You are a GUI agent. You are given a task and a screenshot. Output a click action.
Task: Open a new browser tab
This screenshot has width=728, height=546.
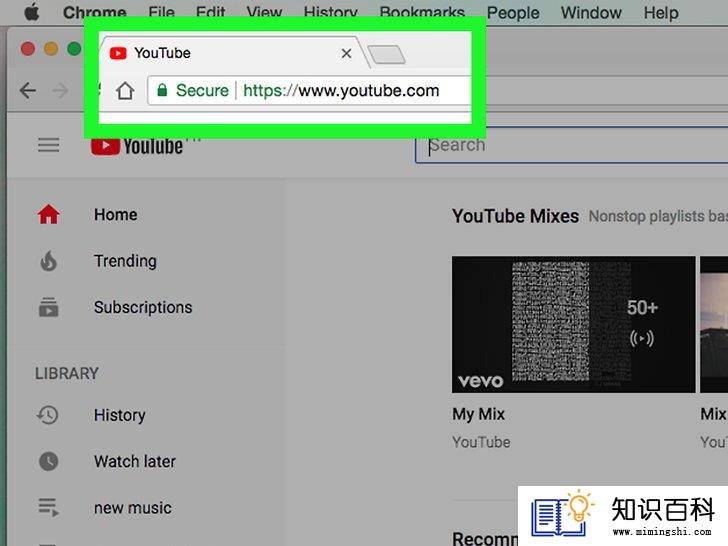(x=386, y=55)
